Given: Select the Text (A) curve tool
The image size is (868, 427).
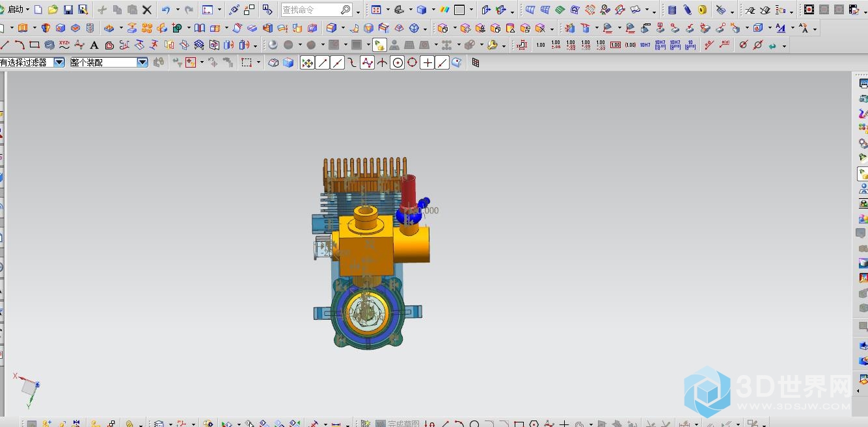Looking at the screenshot, I should click(94, 45).
